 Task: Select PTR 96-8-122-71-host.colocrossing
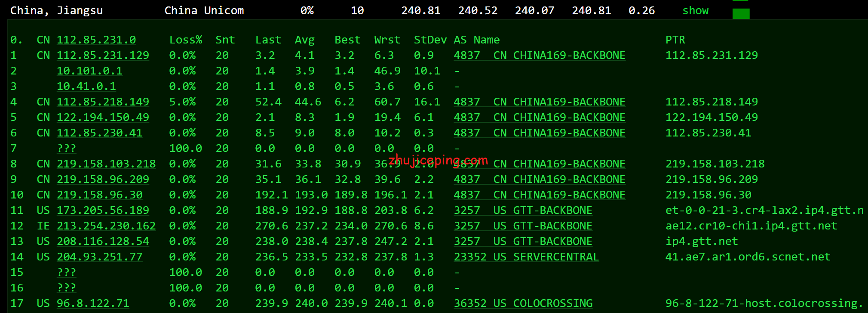tap(764, 304)
